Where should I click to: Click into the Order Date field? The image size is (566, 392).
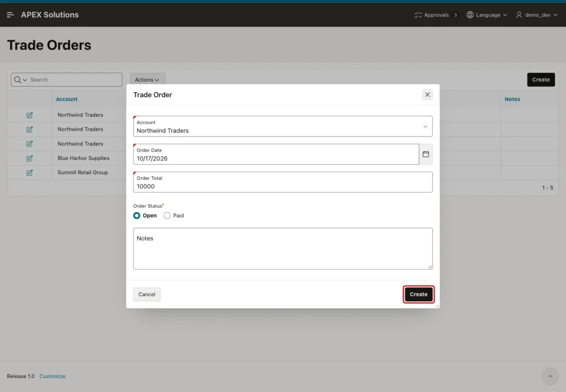click(276, 154)
